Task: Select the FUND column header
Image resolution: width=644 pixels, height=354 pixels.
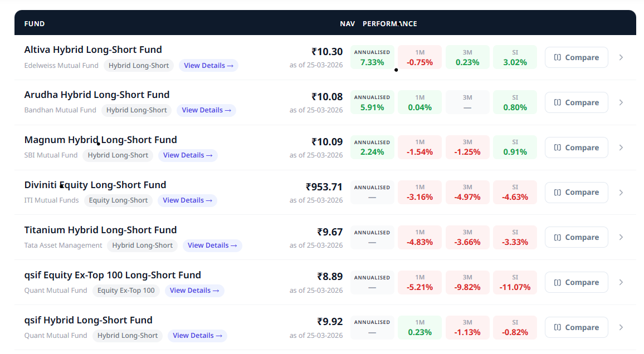Action: coord(35,24)
